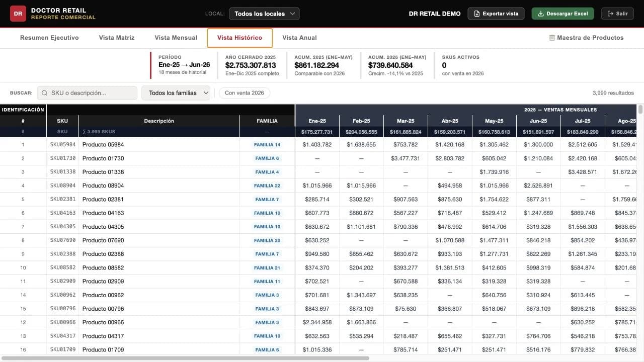Click Producto 08904 description
Screen dimensions: 644x362
pos(103,186)
